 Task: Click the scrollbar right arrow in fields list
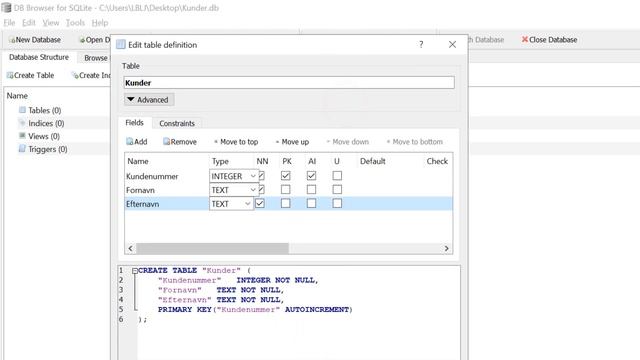coord(447,248)
